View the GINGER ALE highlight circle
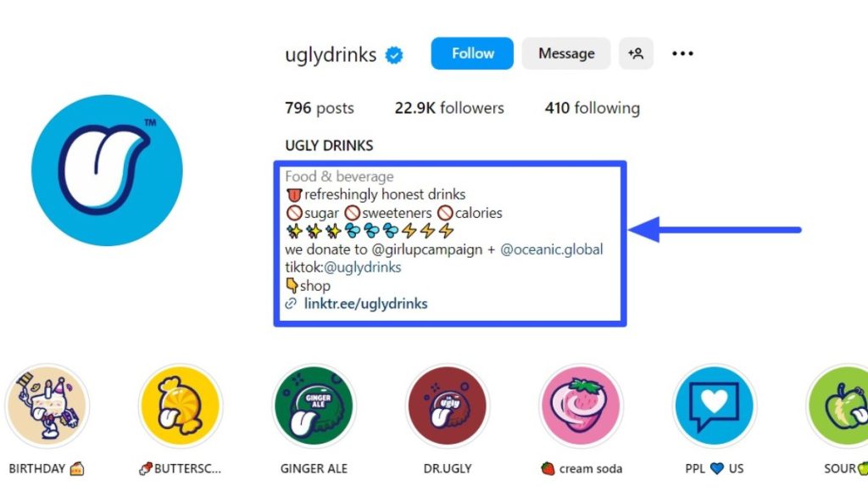Image resolution: width=868 pixels, height=498 pixels. (x=314, y=406)
